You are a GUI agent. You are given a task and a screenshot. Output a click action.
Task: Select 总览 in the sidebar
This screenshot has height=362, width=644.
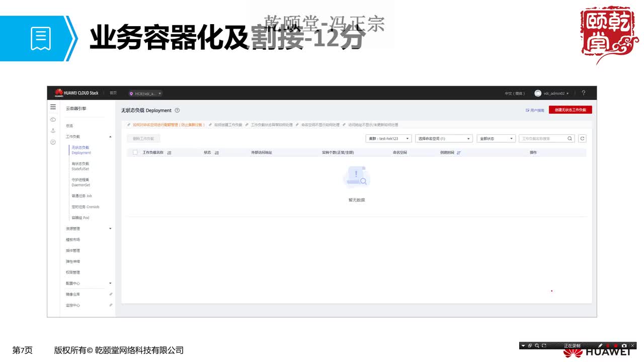(x=69, y=126)
